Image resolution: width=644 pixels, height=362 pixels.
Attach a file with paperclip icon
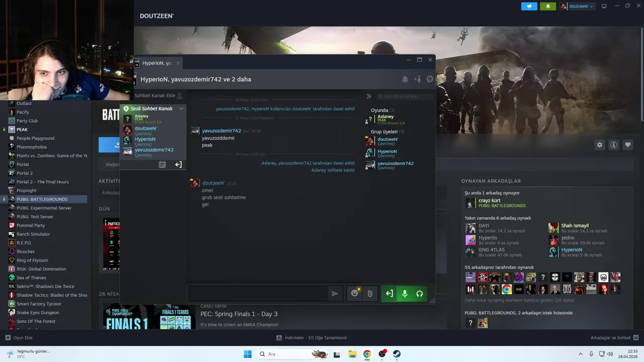(370, 294)
